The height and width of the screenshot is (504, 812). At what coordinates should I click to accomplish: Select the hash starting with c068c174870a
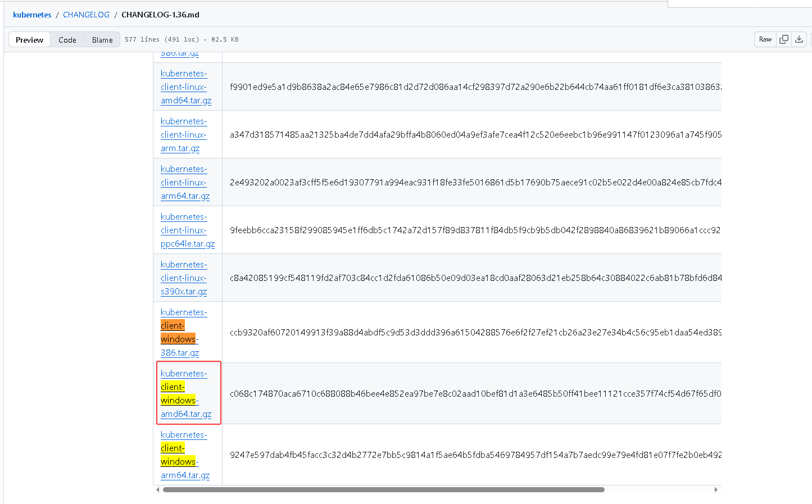click(475, 394)
